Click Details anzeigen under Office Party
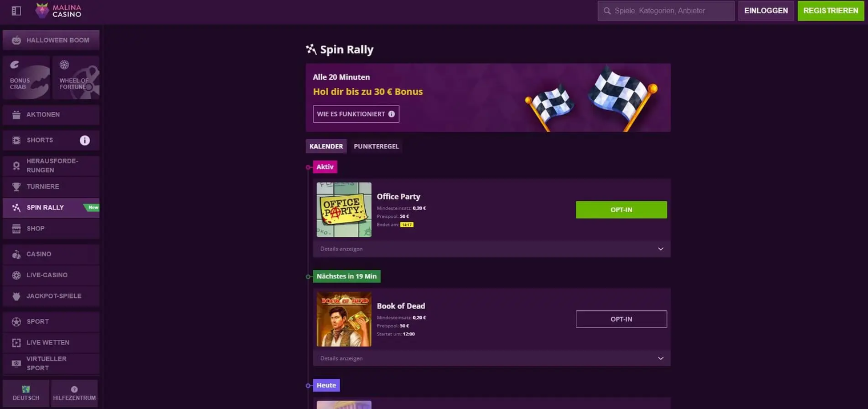Screen dimensions: 868x409 pyautogui.click(x=341, y=249)
